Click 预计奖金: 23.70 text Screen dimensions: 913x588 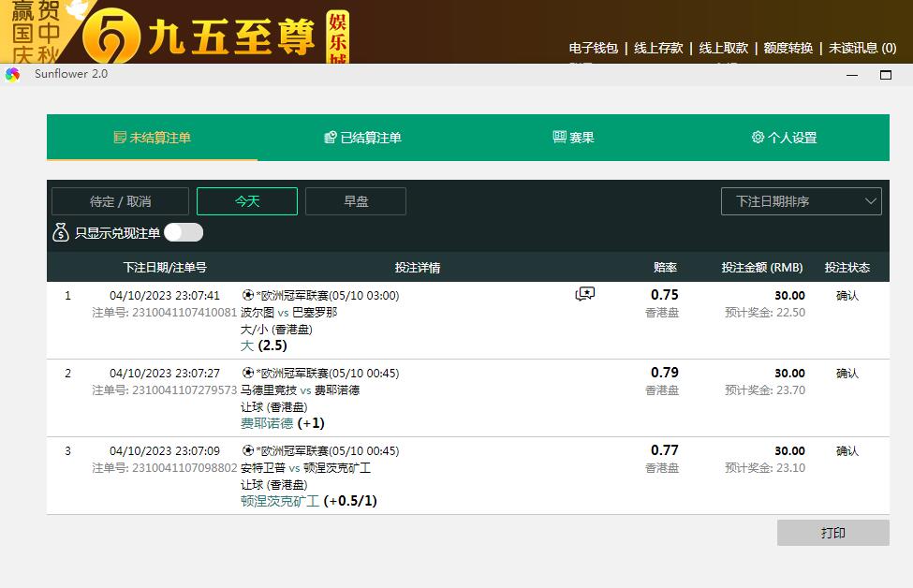click(x=765, y=390)
